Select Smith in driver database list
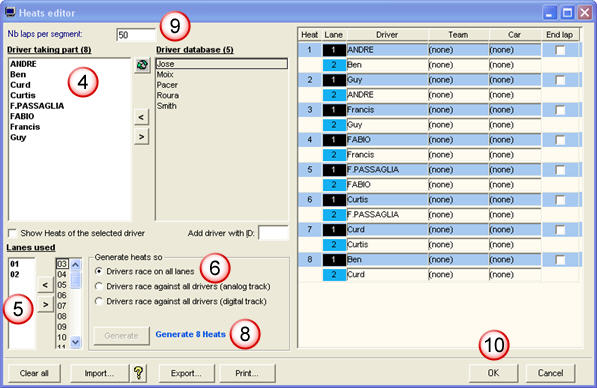The image size is (597, 388). coord(167,106)
